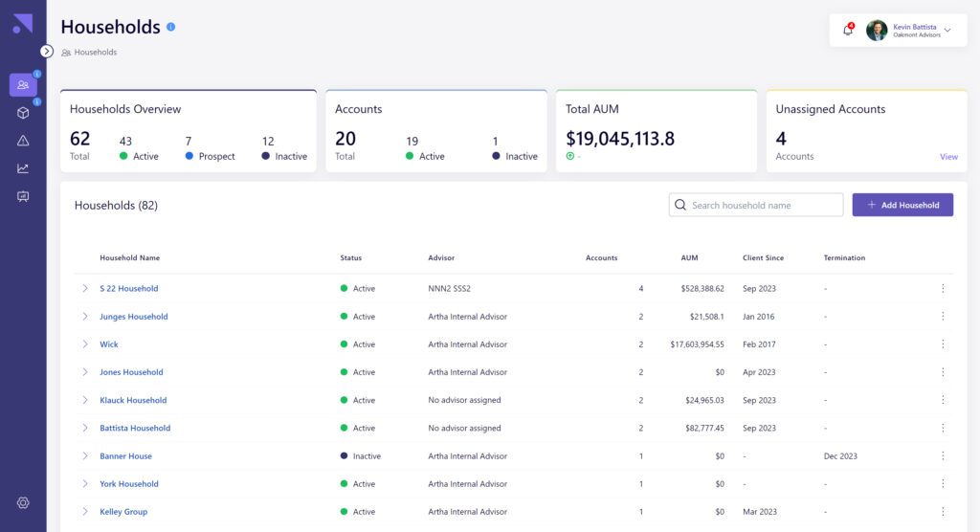
Task: Open the Households sidebar icon
Action: 23,85
